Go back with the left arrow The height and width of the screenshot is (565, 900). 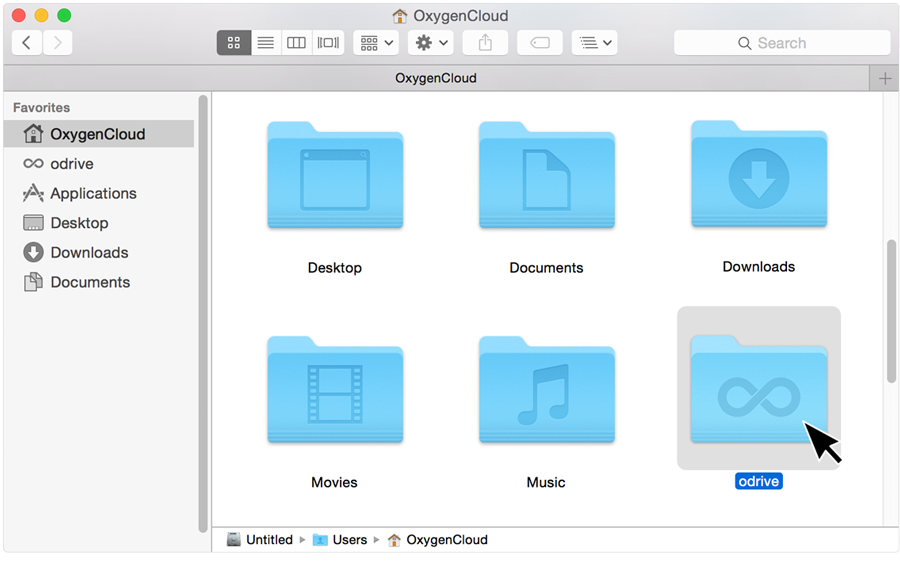(26, 42)
